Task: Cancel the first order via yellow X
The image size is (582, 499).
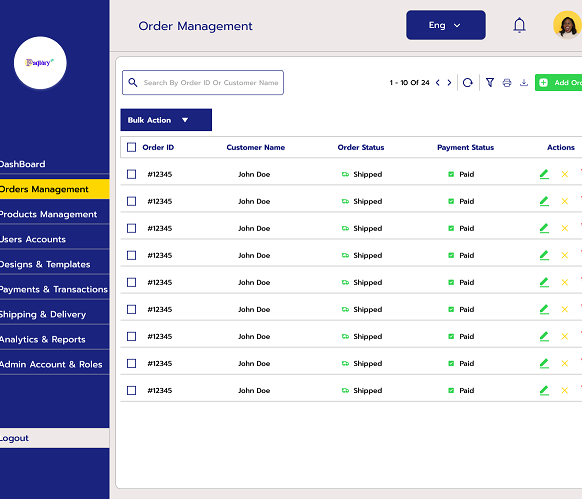Action: point(565,174)
